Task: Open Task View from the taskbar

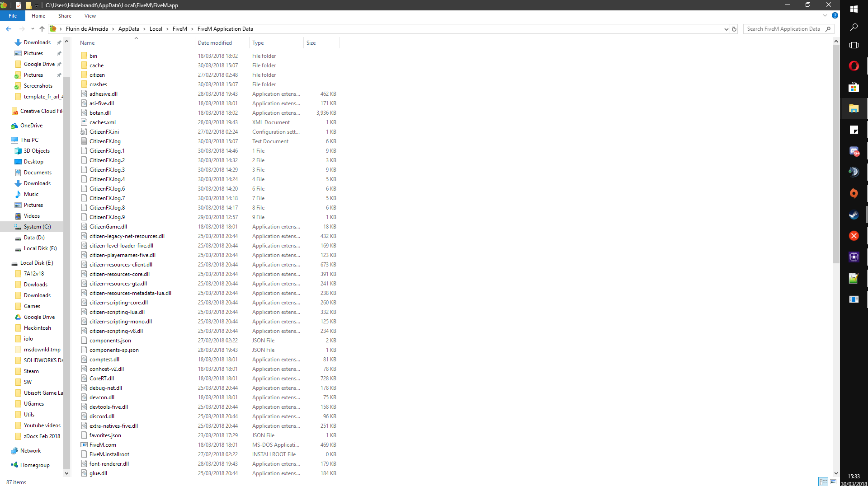Action: (x=854, y=45)
